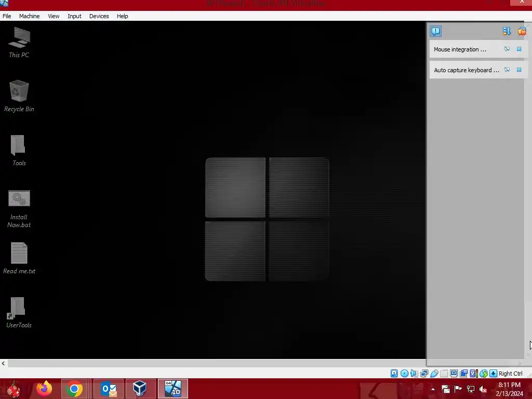
Task: Click the display status bar icon
Action: coord(454,374)
